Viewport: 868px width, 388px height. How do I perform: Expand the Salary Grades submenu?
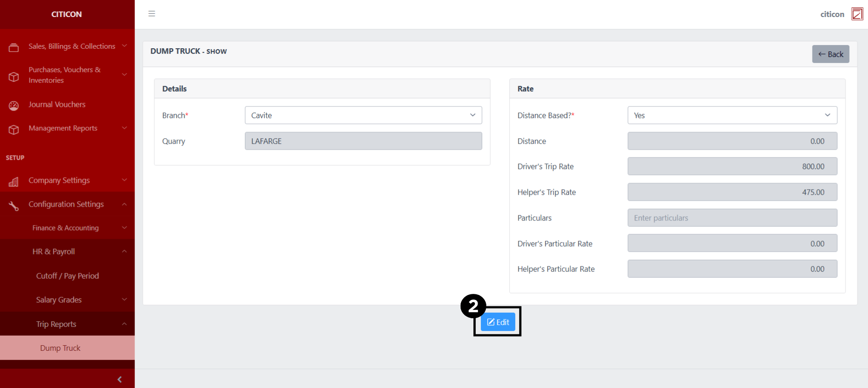tap(59, 300)
